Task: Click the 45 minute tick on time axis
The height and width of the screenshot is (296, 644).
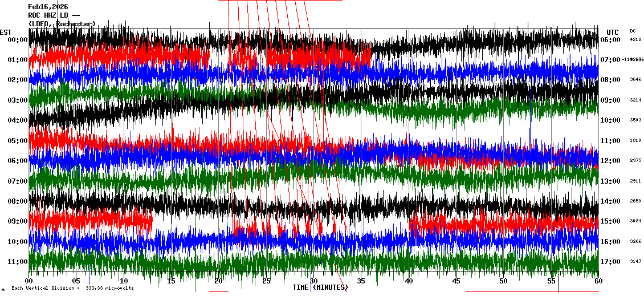Action: 455,281
